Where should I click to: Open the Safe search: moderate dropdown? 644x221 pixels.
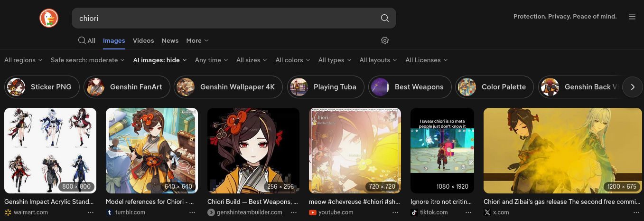point(88,60)
